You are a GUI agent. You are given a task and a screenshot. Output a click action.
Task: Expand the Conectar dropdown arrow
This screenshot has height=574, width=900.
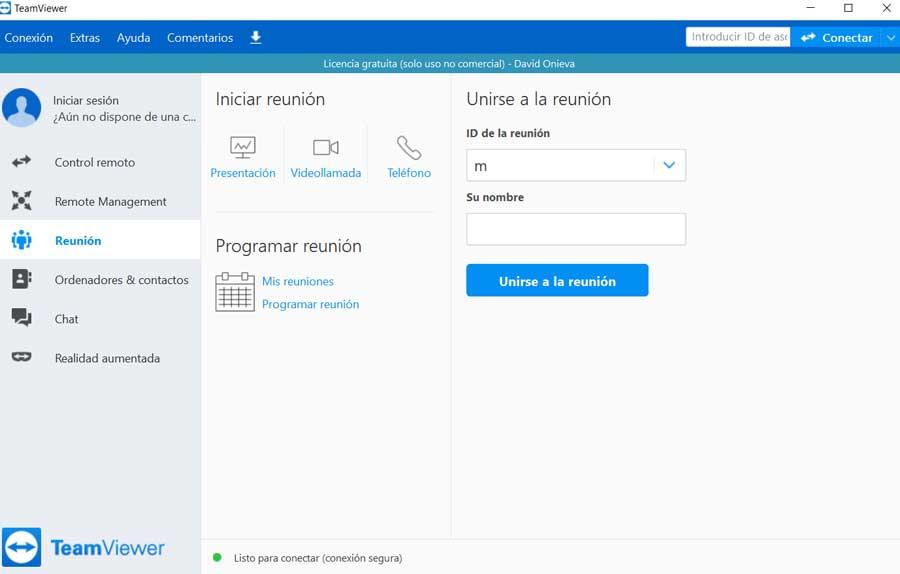click(x=890, y=37)
